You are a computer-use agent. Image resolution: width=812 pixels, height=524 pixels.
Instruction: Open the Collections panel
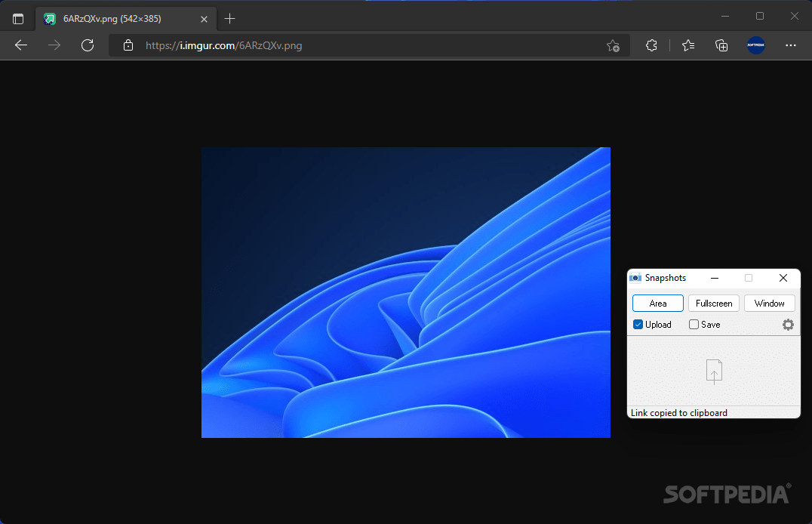pos(721,45)
